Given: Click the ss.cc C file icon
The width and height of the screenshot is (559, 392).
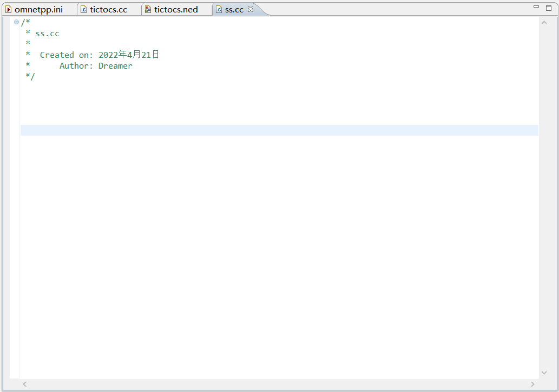Looking at the screenshot, I should click(219, 10).
